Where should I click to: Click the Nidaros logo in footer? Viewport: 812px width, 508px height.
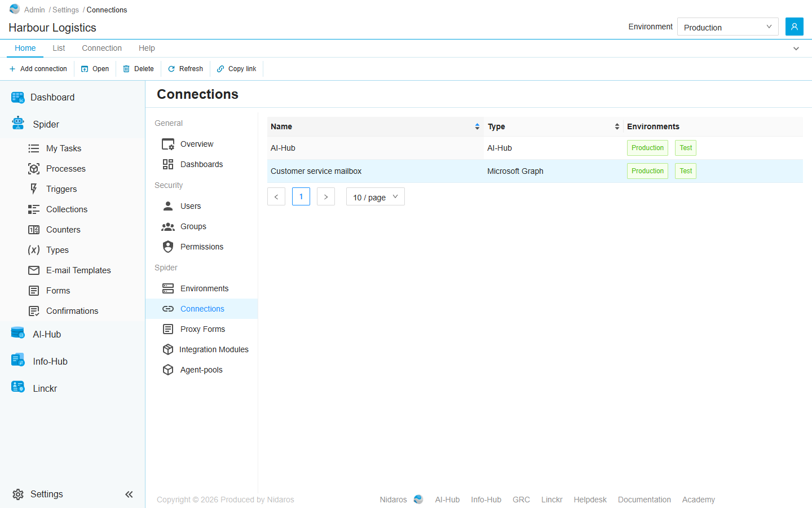tap(418, 500)
